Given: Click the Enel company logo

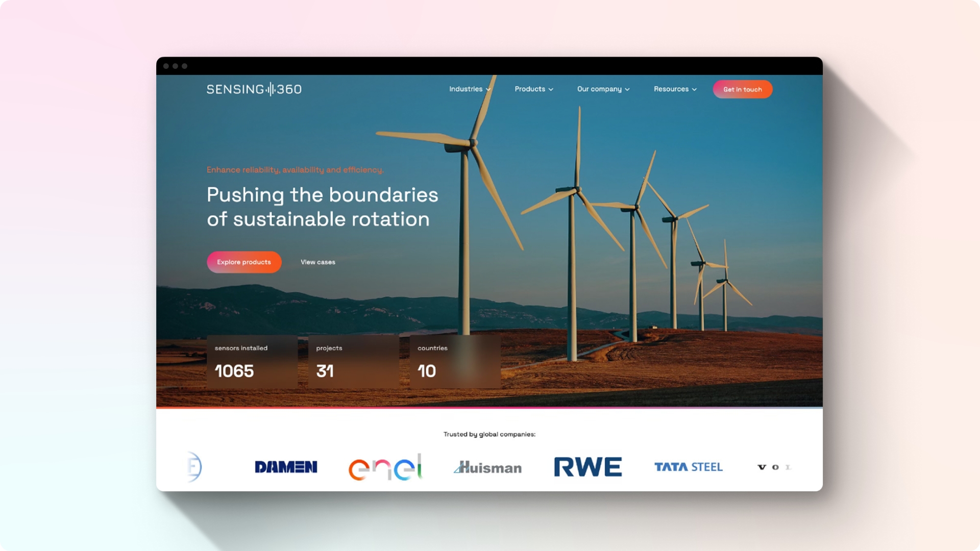Looking at the screenshot, I should coord(385,467).
